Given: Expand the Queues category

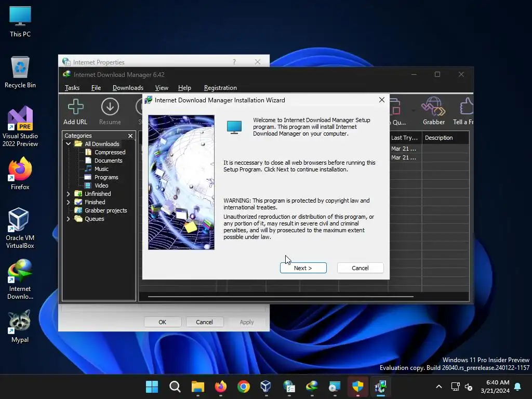Looking at the screenshot, I should (x=68, y=219).
